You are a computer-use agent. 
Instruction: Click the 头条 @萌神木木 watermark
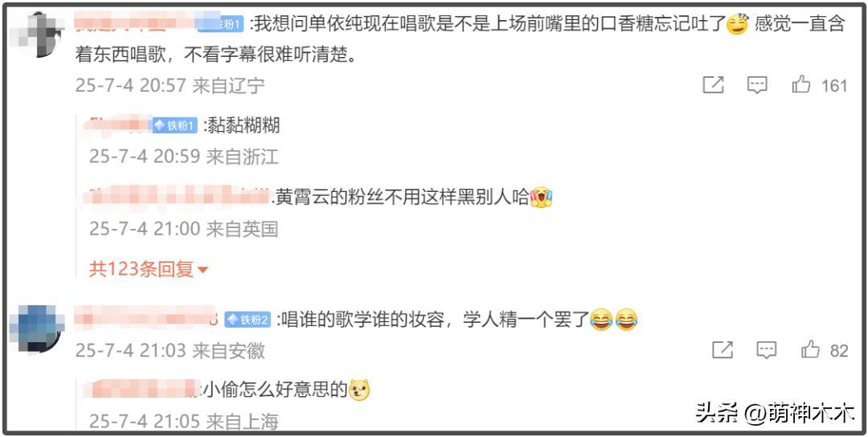click(775, 413)
